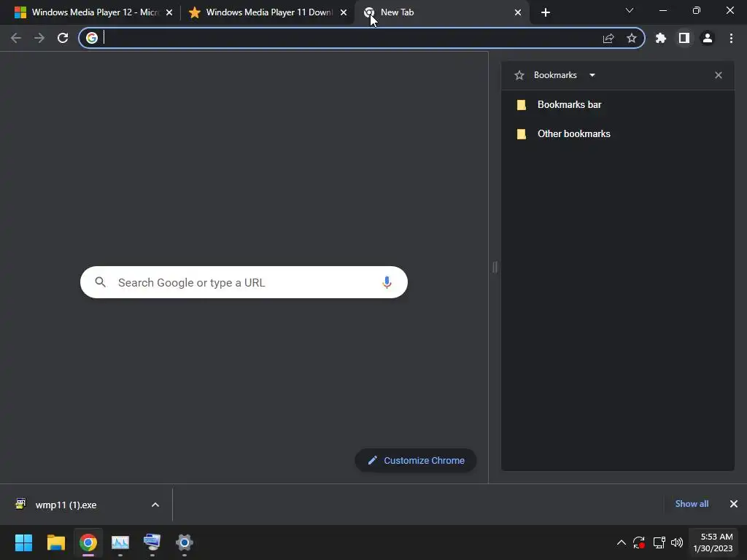This screenshot has height=560, width=747.
Task: Click the Customize Chrome button
Action: (x=416, y=461)
